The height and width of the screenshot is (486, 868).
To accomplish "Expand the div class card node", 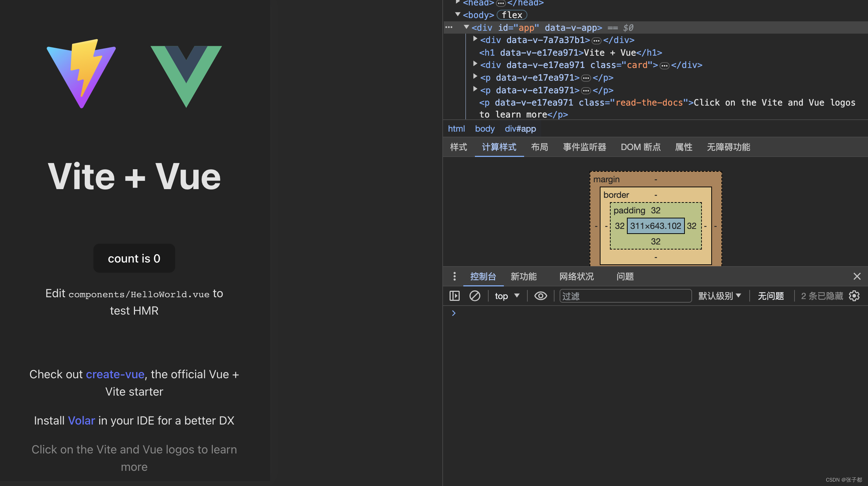I will pos(475,64).
